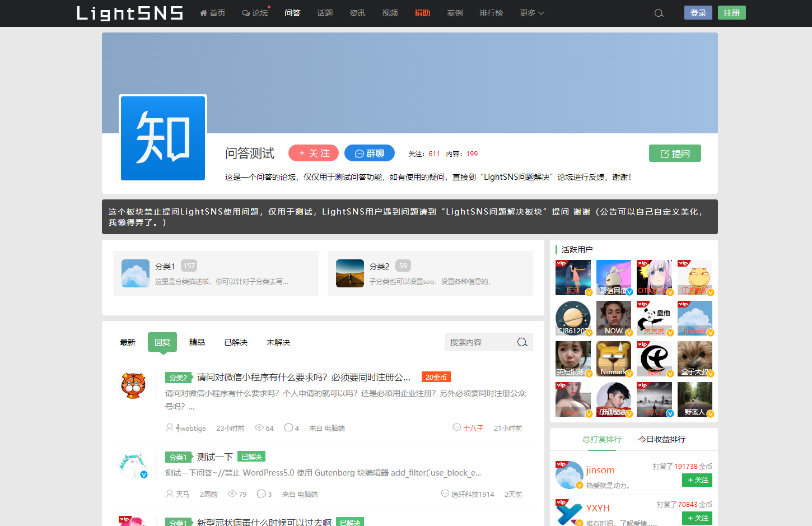
Task: Open 分类2 category card
Action: point(430,273)
